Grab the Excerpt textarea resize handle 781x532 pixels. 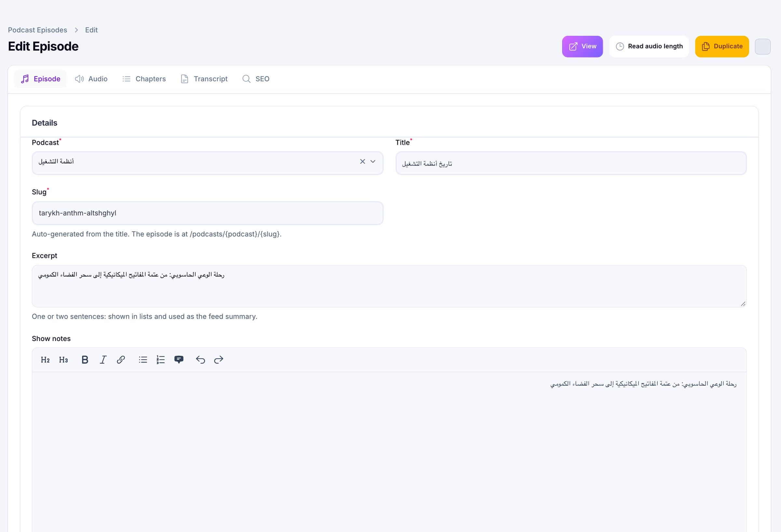click(743, 304)
